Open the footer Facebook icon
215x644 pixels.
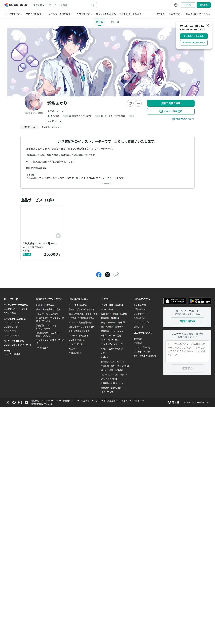(14, 403)
